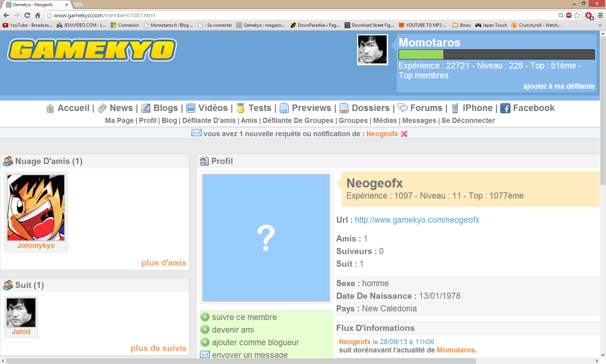Open the gamekyo.com/neogeofx profile URL
Image resolution: width=606 pixels, height=364 pixels.
[x=417, y=220]
